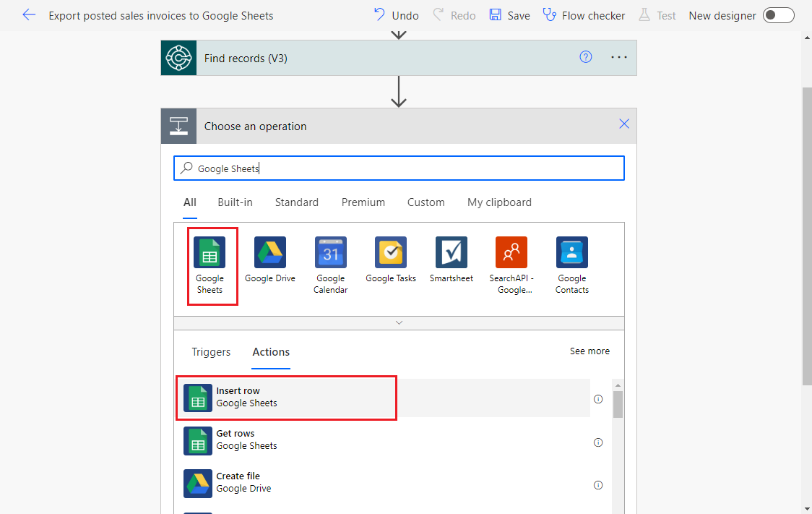Image resolution: width=812 pixels, height=514 pixels.
Task: Click the Google Sheets search input field
Action: click(399, 168)
